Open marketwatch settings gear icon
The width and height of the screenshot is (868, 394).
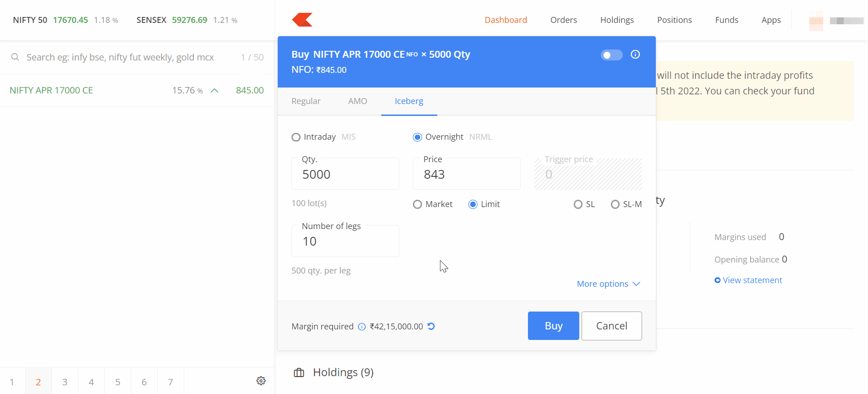[x=261, y=381]
